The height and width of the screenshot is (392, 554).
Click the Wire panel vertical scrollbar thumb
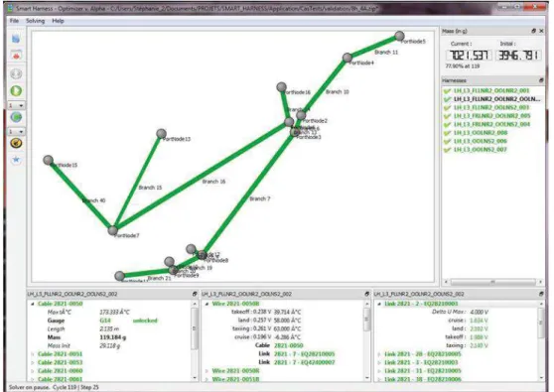coord(366,319)
